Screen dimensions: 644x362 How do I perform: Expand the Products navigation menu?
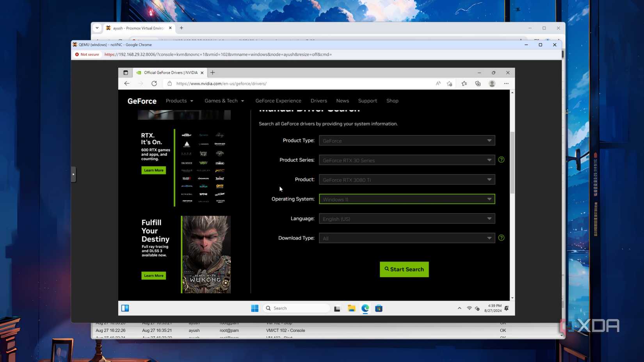[x=180, y=101]
